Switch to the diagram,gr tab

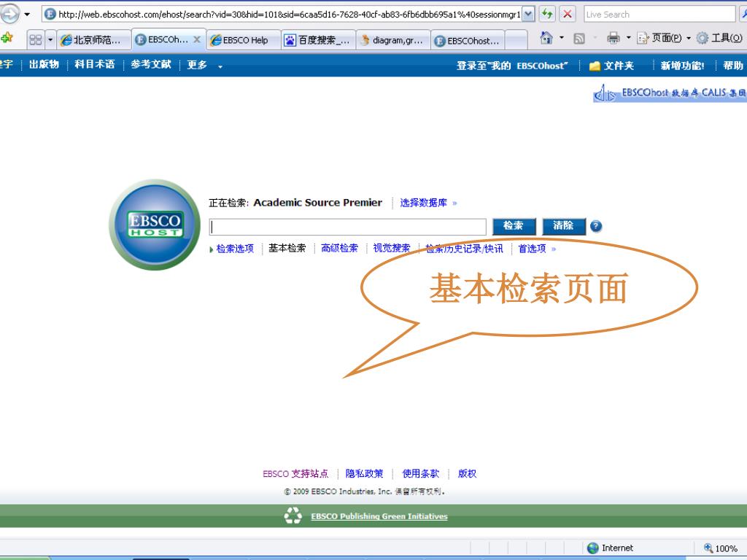(x=393, y=40)
